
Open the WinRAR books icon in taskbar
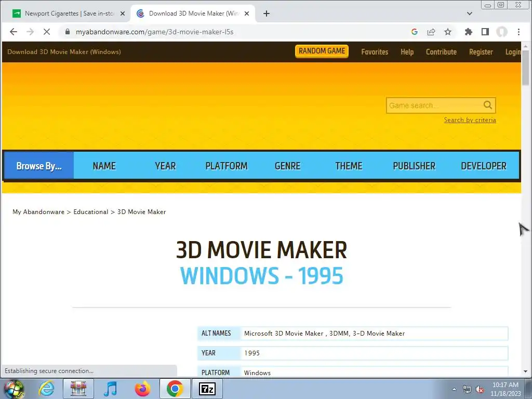point(78,389)
